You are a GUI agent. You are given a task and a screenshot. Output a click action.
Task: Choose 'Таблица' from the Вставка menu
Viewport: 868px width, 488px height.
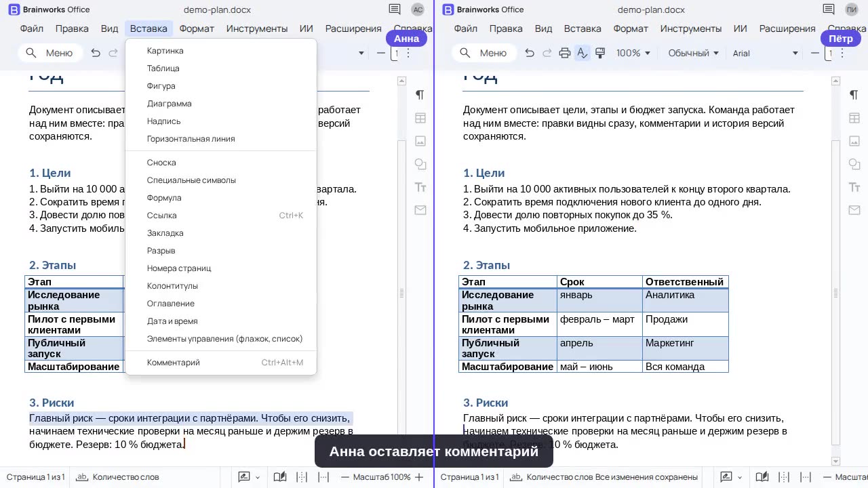221,68
